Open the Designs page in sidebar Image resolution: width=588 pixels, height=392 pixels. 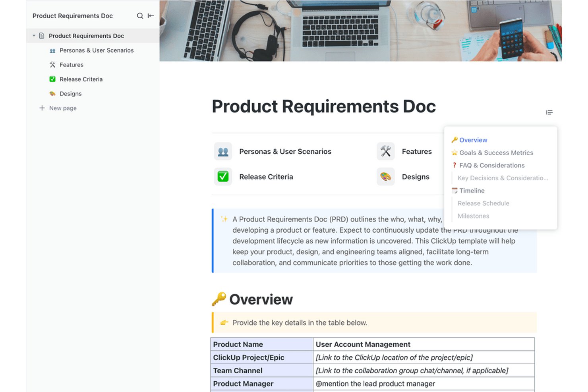click(71, 94)
